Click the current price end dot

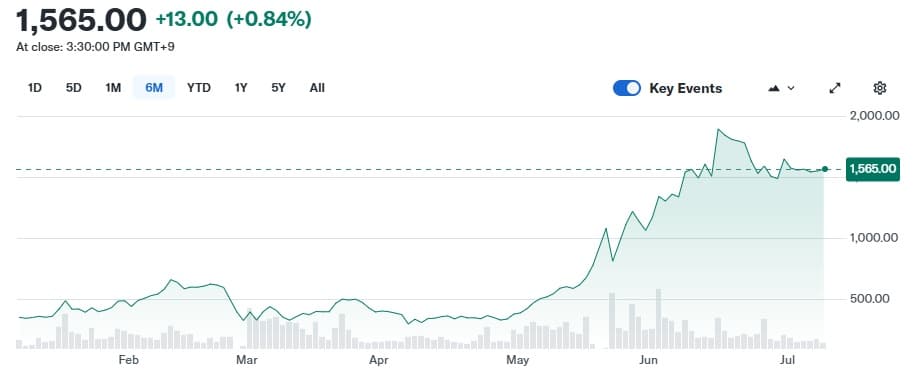point(824,169)
